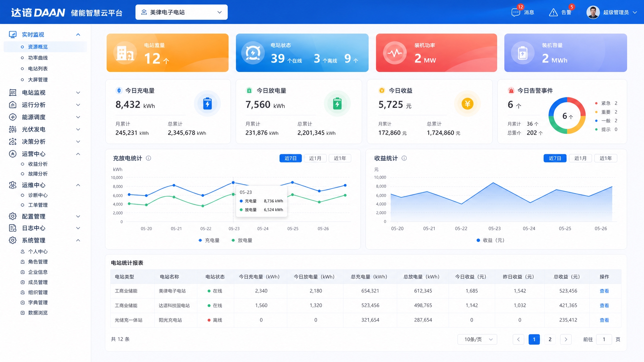
Task: Click the administrator avatar picture
Action: click(593, 12)
